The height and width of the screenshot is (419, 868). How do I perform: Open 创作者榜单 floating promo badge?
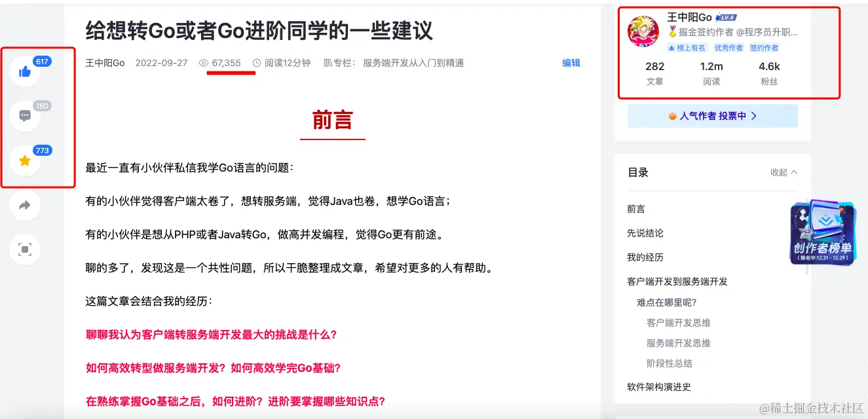pos(823,232)
